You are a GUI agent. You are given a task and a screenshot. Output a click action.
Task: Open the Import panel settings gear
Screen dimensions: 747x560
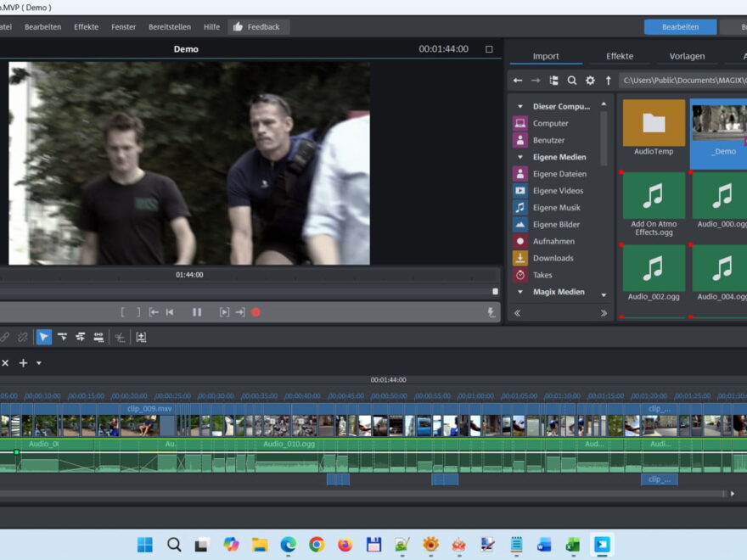[x=590, y=81]
